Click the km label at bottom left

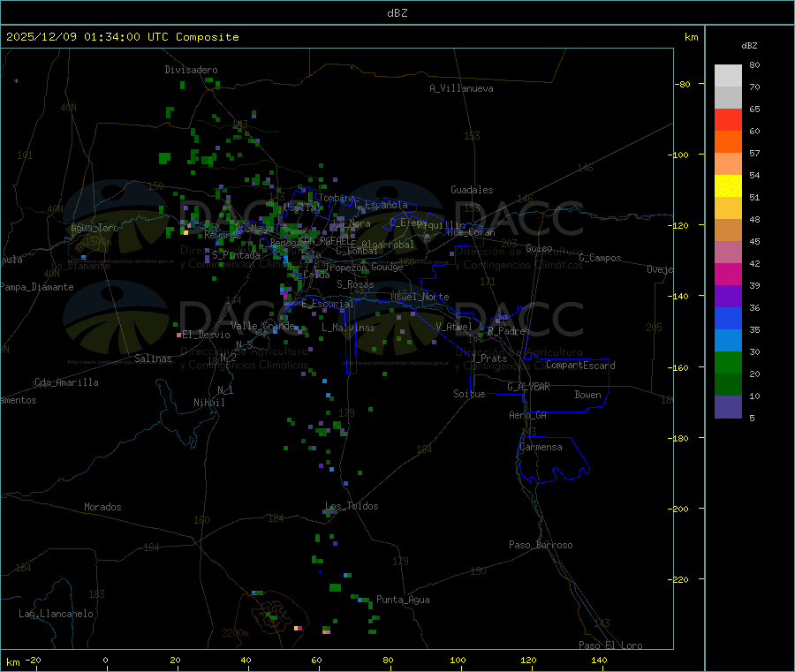click(x=12, y=662)
